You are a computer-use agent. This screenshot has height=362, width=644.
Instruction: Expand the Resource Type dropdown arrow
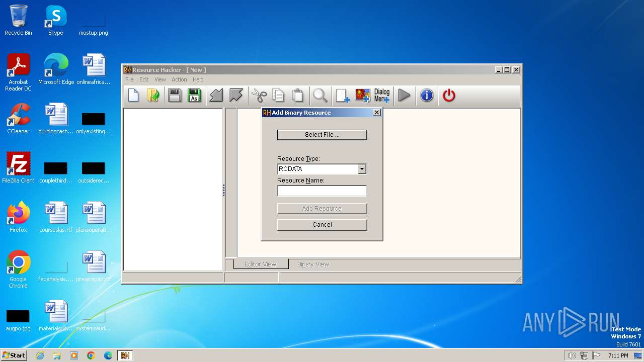pyautogui.click(x=362, y=169)
